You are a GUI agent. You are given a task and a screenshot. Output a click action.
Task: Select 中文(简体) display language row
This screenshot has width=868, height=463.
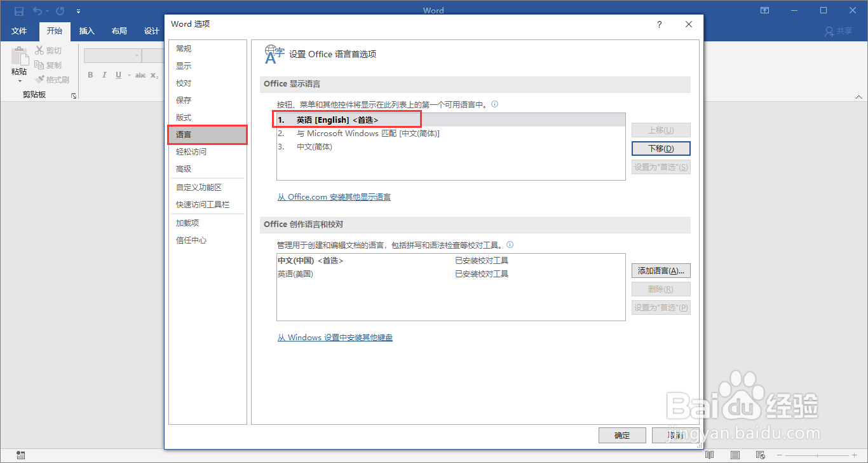point(451,147)
